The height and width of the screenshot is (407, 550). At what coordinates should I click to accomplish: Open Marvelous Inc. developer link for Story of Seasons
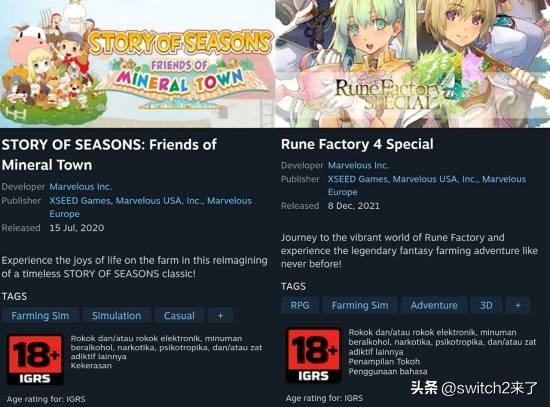pos(81,187)
